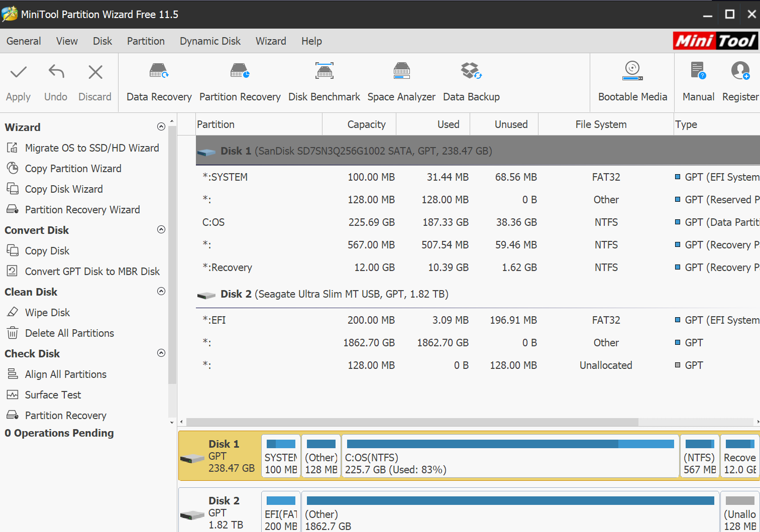Click Delete All Partitions link
The image size is (760, 532).
tap(69, 333)
